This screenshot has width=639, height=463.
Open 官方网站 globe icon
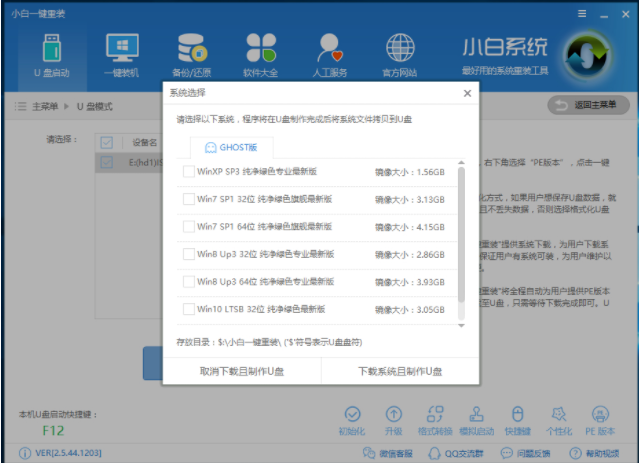tap(398, 51)
